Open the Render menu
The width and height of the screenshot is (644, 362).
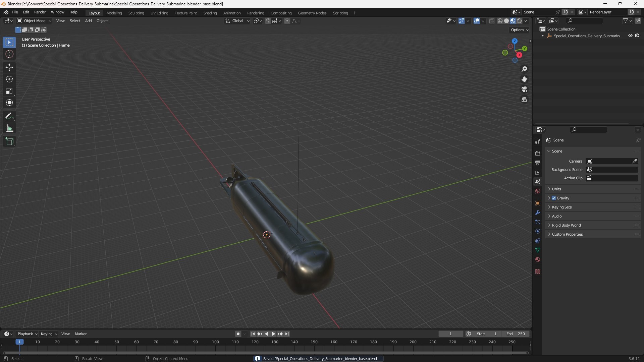point(40,12)
